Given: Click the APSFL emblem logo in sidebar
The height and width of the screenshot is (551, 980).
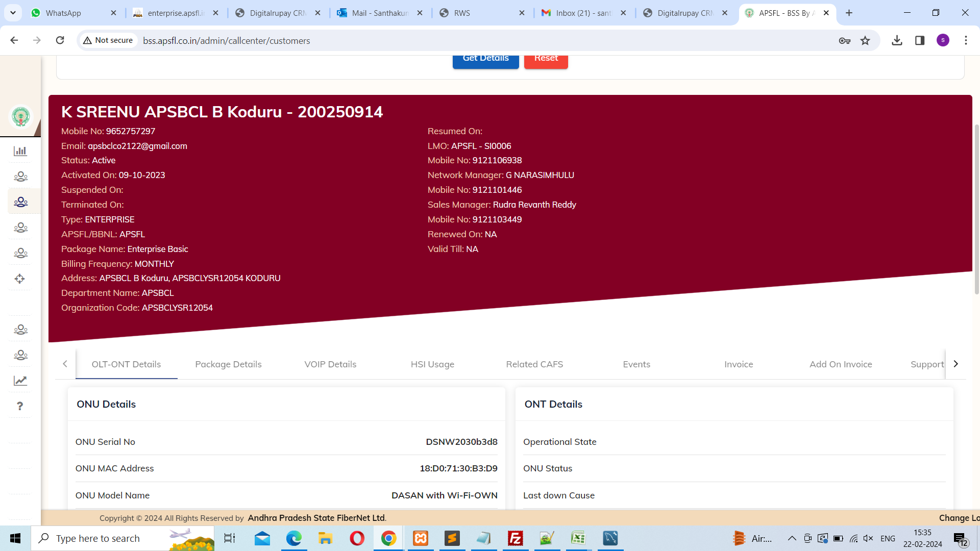Looking at the screenshot, I should coord(21,116).
